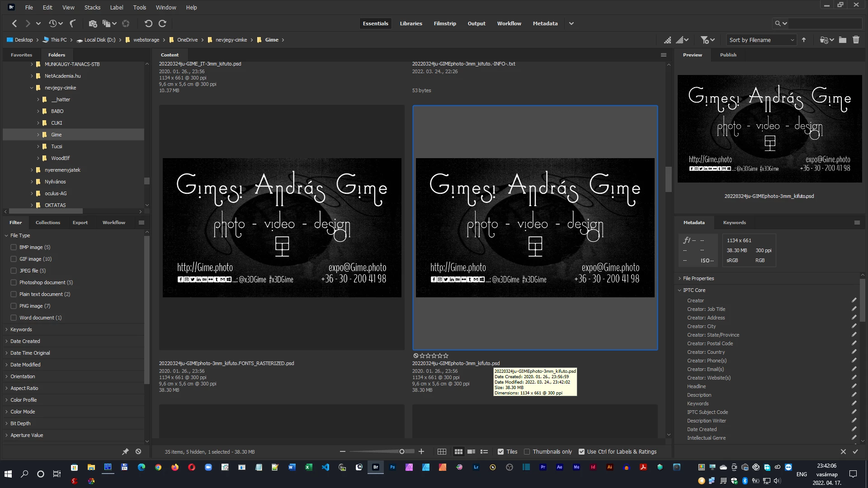Toggle ascending sort order arrow
868x488 pixels.
(804, 40)
